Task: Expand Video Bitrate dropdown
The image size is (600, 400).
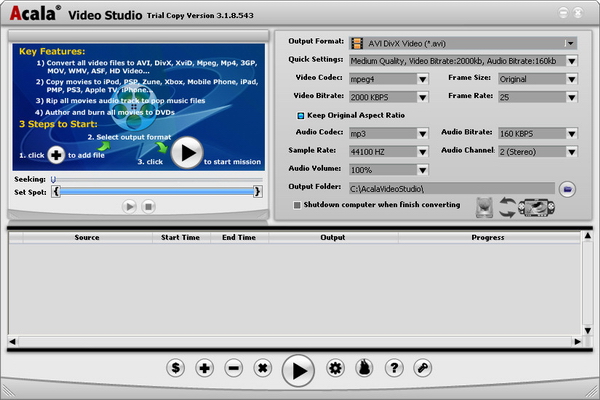Action: tap(422, 97)
